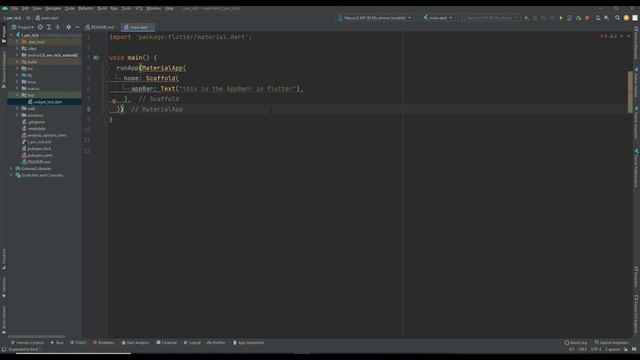Click the tool windows toggle icon in status bar corner

(x=4, y=349)
